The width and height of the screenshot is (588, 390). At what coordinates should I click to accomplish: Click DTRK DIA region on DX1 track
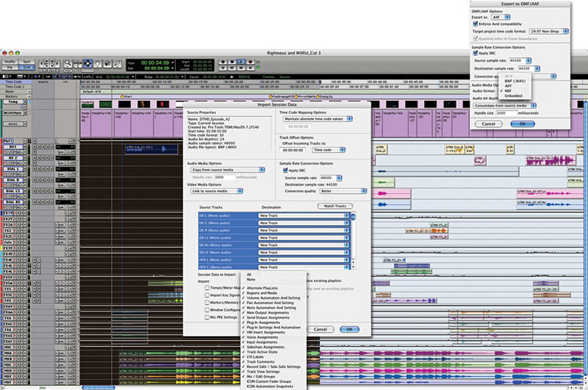pos(151,149)
